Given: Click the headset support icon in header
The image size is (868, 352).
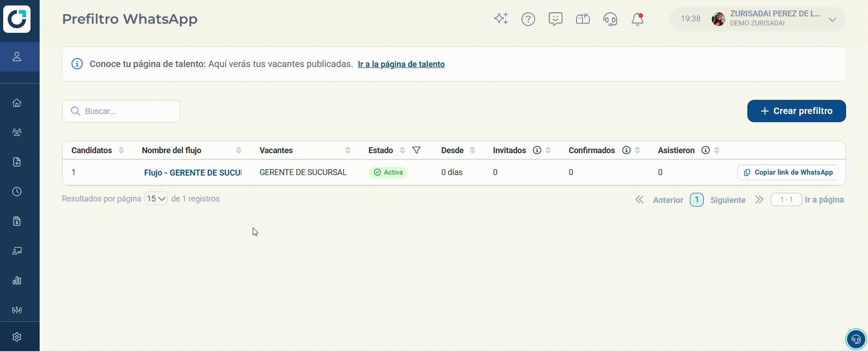Looking at the screenshot, I should coord(610,19).
